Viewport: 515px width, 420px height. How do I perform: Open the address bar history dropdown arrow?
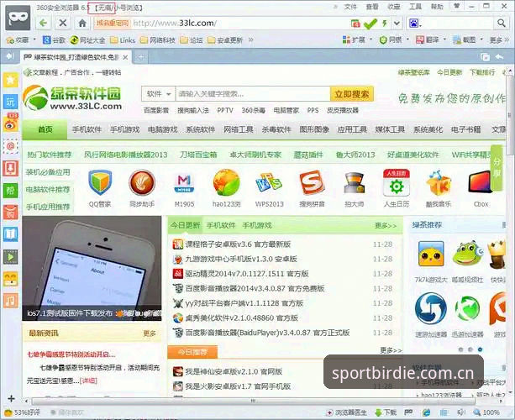point(397,24)
